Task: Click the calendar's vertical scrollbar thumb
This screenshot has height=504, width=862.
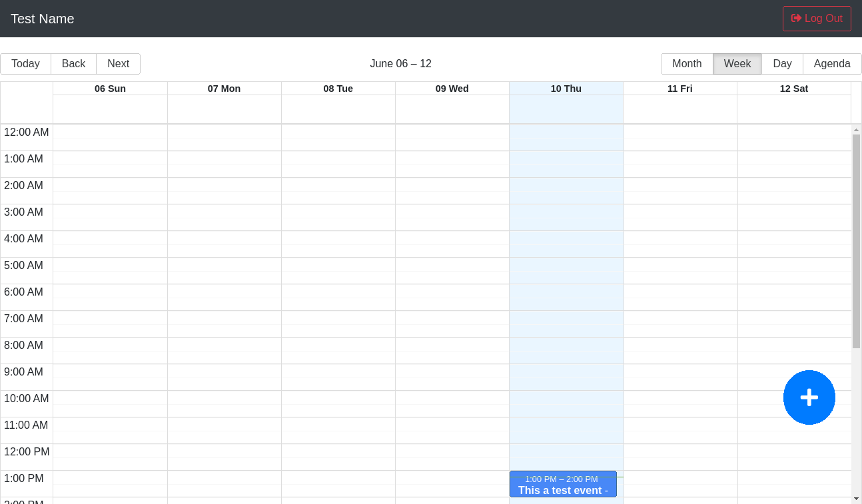Action: pyautogui.click(x=856, y=241)
